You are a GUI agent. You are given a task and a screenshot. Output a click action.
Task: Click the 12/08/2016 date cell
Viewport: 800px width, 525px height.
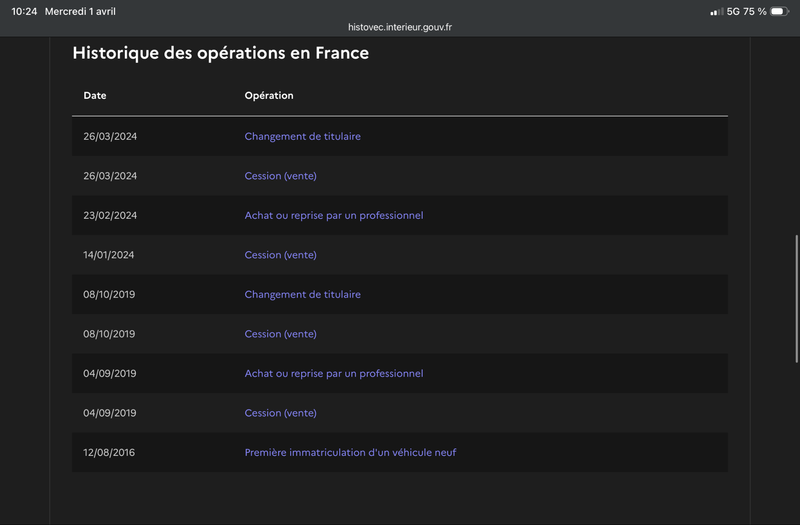click(109, 452)
